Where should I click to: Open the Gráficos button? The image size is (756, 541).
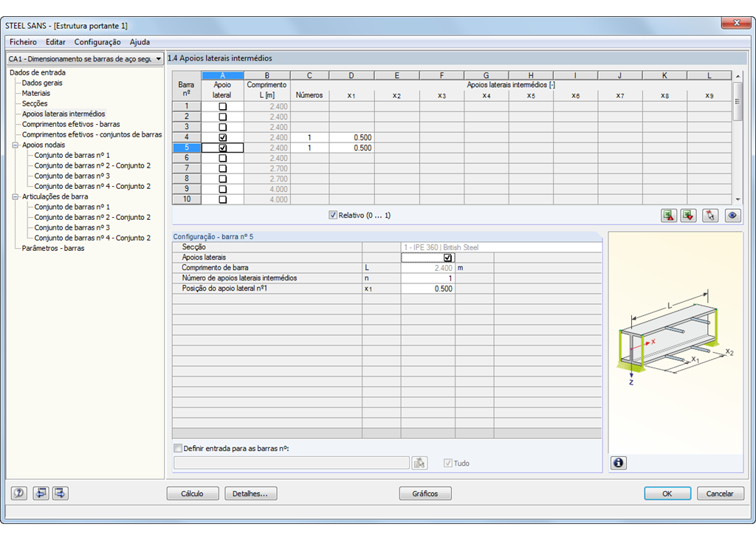click(x=425, y=493)
